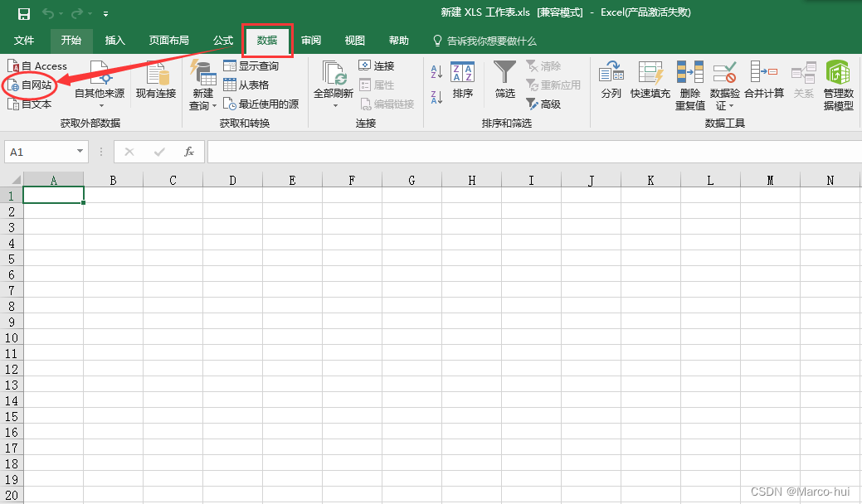Switch to the 审阅 ribbon tab
862x504 pixels.
click(x=310, y=40)
